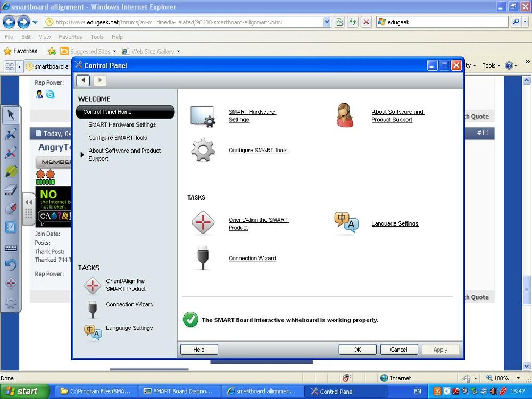Click the Windows start button

(x=24, y=391)
